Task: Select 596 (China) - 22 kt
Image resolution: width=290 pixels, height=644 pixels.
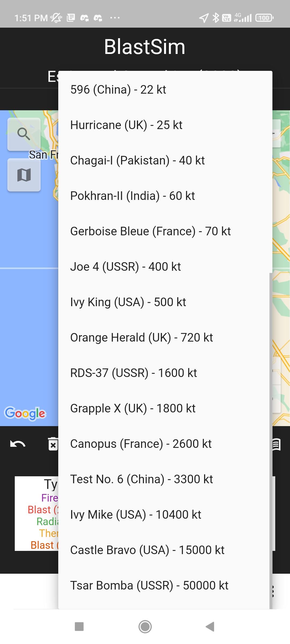Action: point(118,90)
